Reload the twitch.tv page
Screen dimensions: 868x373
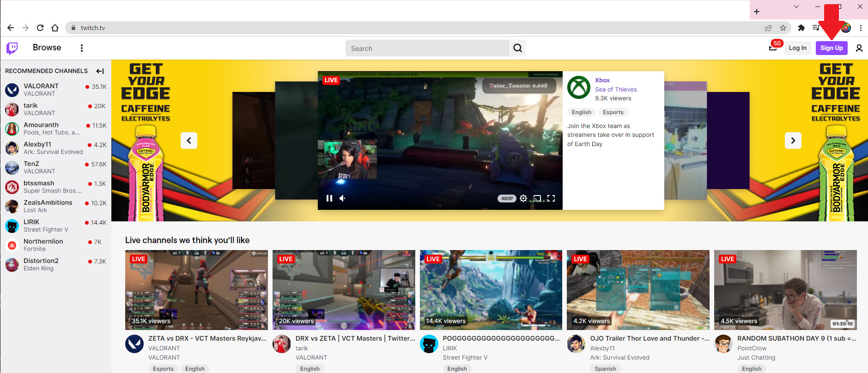(x=40, y=28)
